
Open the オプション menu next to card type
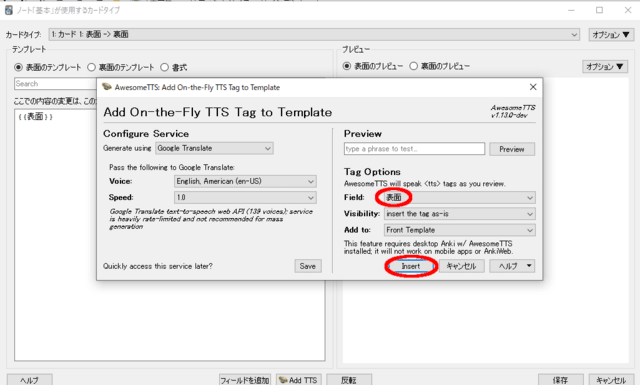tap(611, 35)
